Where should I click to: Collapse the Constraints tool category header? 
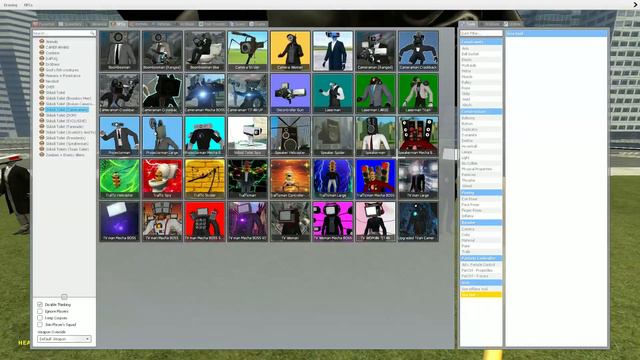481,42
